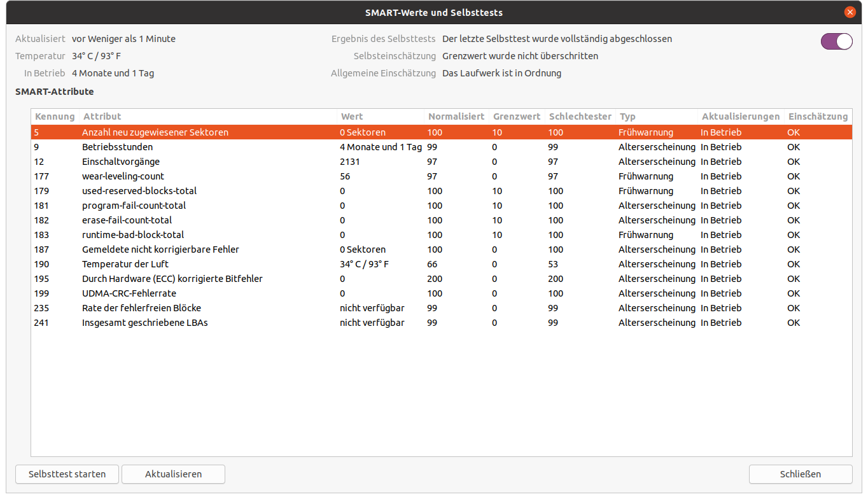Click the Normalisiert column header
The height and width of the screenshot is (499, 868).
(456, 116)
